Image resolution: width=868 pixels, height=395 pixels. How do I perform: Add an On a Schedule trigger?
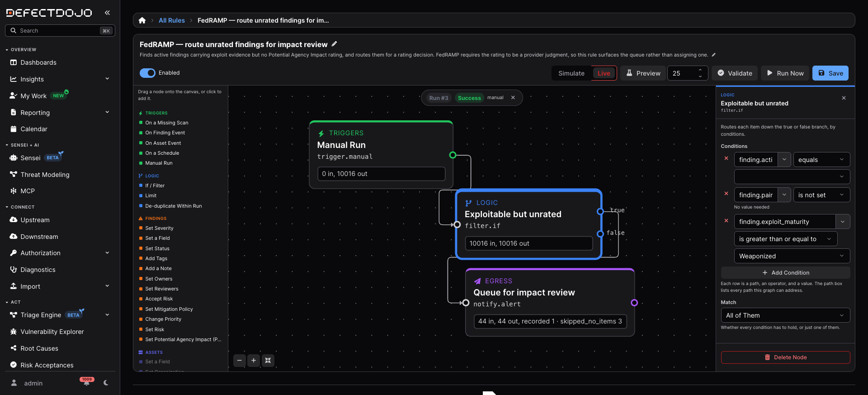tap(162, 153)
